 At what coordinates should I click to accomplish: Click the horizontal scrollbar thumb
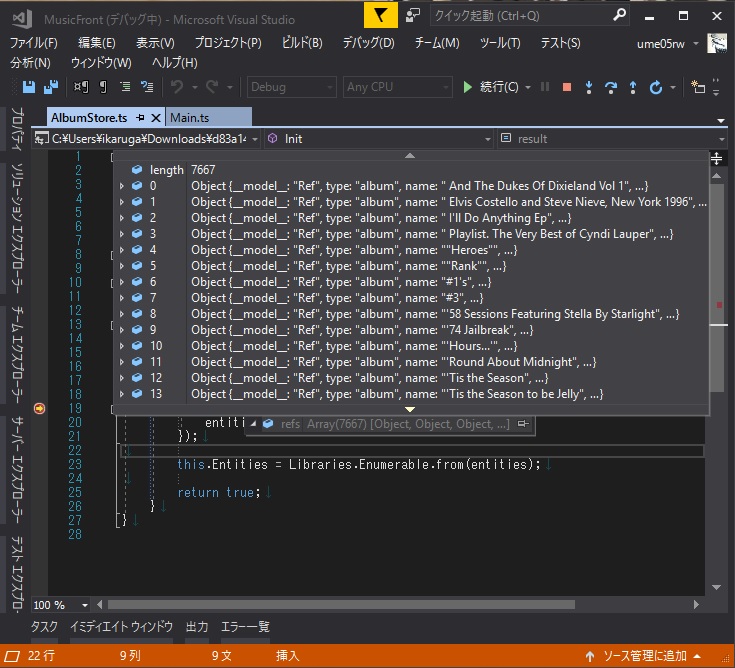click(341, 605)
